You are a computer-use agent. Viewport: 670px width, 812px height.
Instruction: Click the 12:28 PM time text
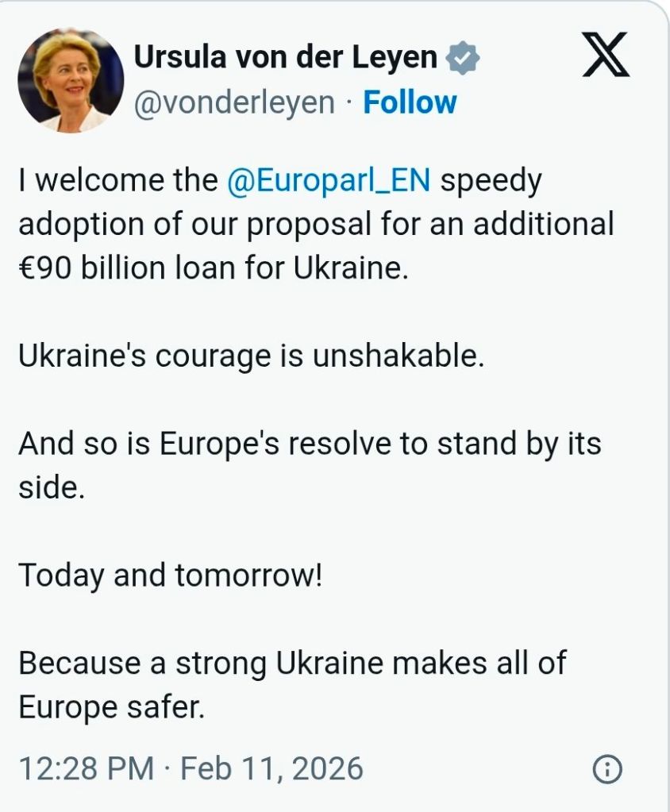click(x=86, y=769)
